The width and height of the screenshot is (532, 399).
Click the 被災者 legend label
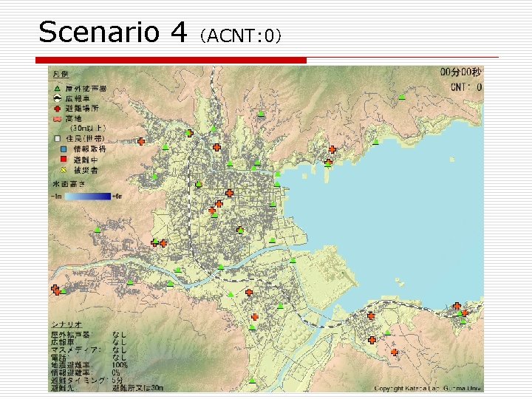(86, 170)
